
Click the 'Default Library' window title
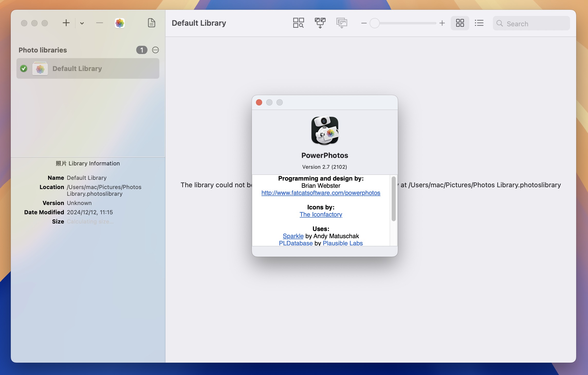[199, 23]
